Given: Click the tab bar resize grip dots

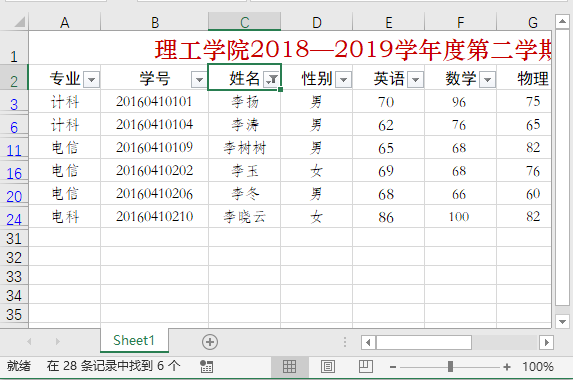Looking at the screenshot, I should (345, 342).
